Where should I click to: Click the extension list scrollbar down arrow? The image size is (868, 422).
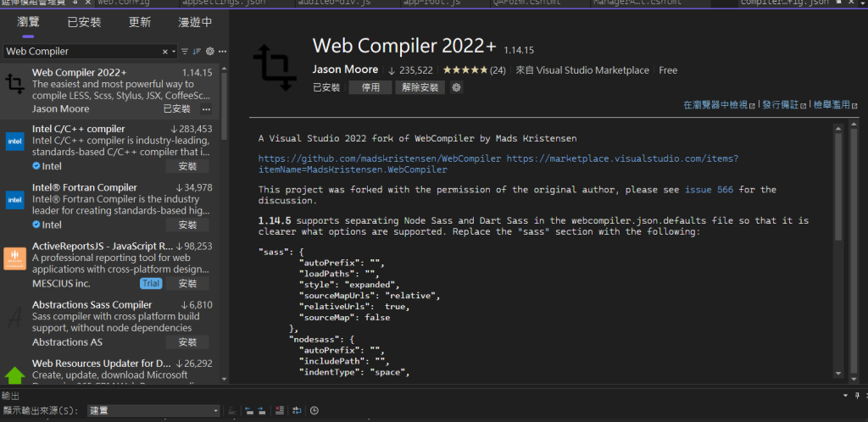(x=224, y=379)
